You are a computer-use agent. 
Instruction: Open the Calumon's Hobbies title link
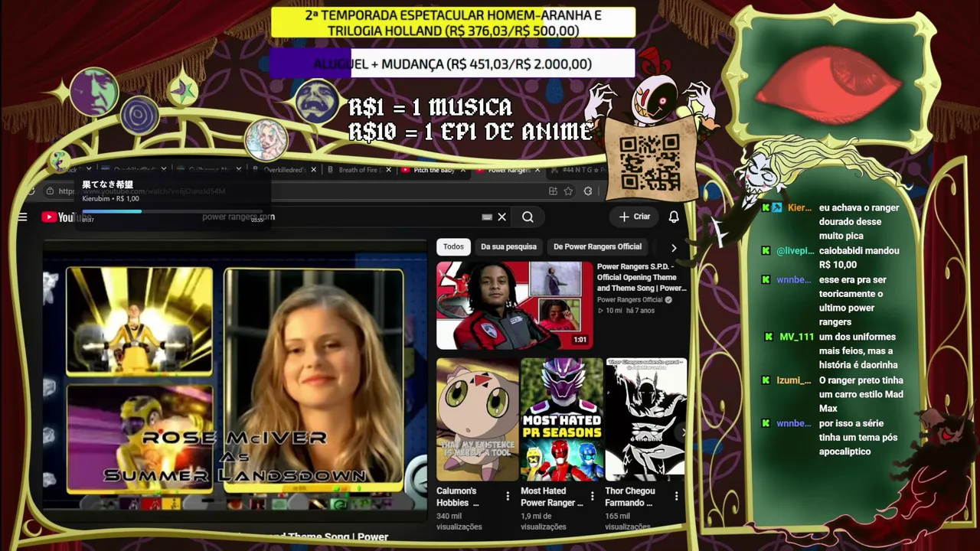tap(458, 497)
